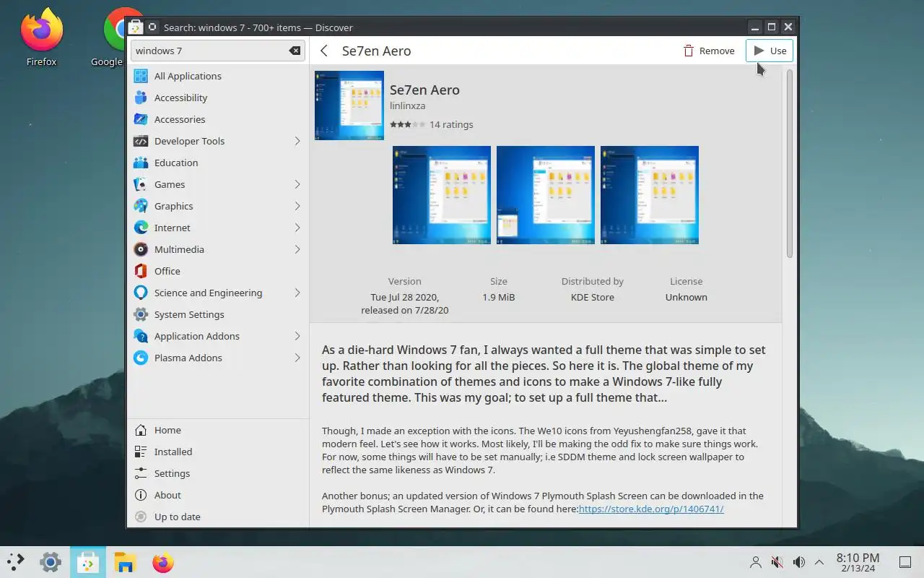Open the volume control in tray
The width and height of the screenshot is (924, 578).
click(798, 562)
